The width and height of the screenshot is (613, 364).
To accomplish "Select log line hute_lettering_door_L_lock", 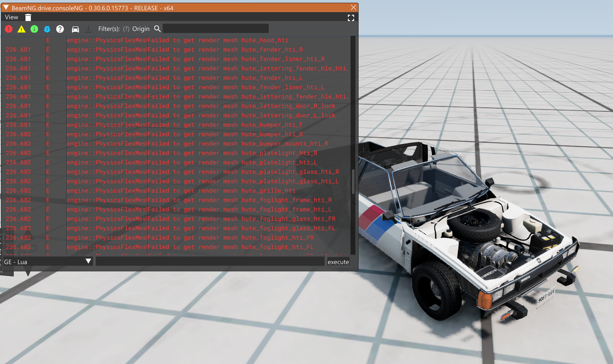I will (x=177, y=115).
